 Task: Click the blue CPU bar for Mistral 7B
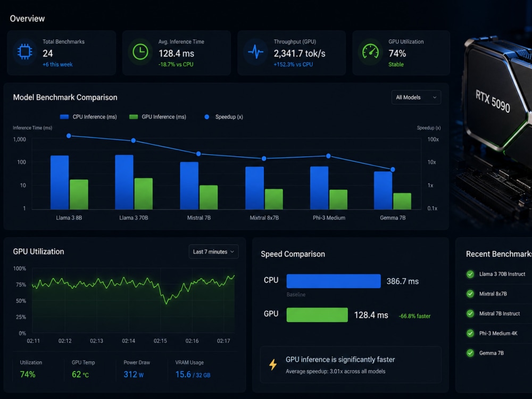pos(189,186)
